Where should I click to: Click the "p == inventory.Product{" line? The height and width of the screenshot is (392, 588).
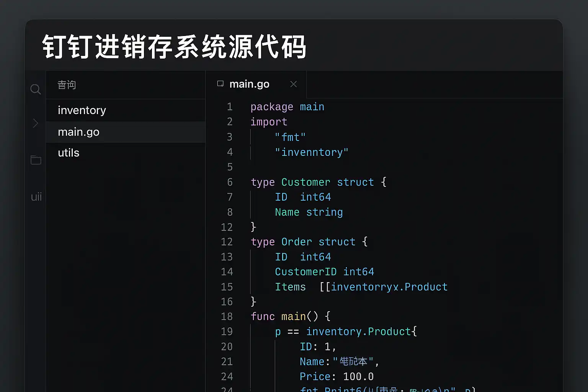click(x=346, y=332)
